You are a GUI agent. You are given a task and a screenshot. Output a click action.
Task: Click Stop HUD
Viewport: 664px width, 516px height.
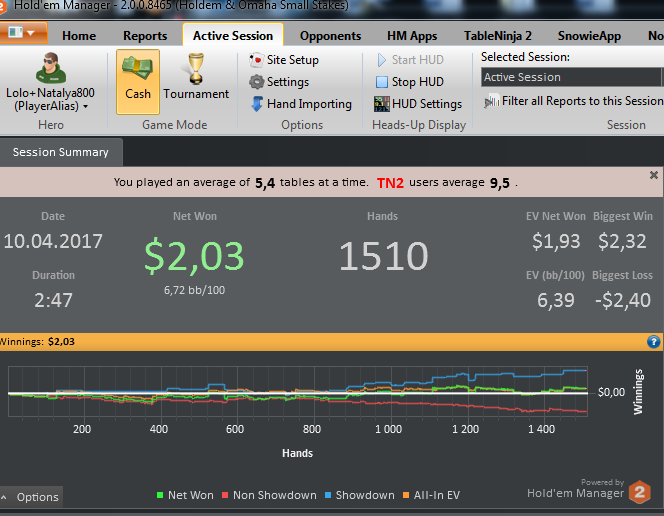pos(410,82)
